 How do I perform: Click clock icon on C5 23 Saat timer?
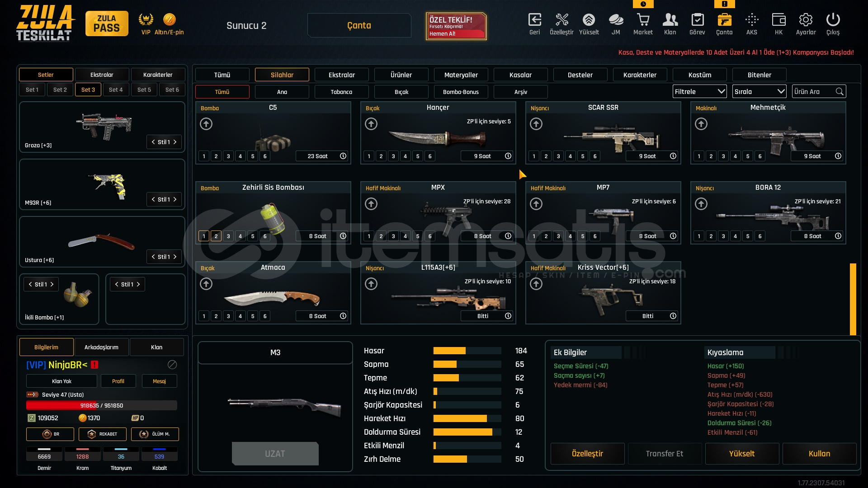[343, 156]
